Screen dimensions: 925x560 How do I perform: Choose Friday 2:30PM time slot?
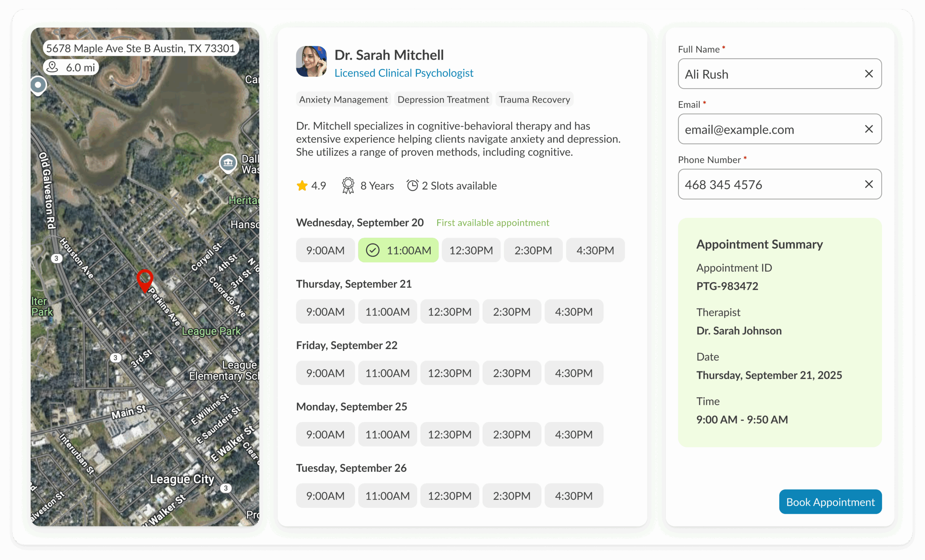512,373
